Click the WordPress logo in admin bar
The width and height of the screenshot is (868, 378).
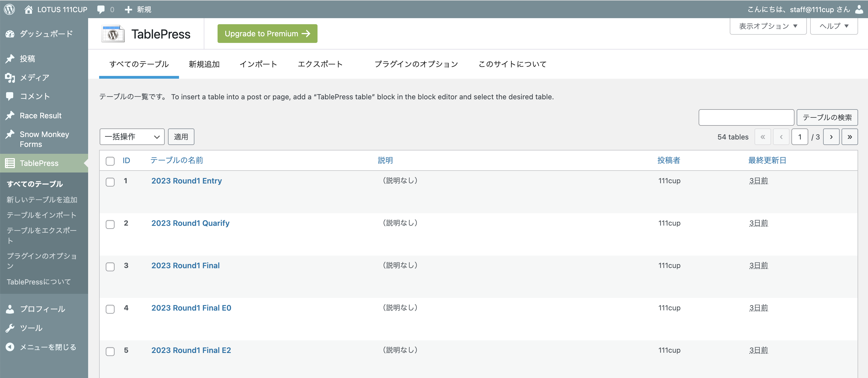9,9
